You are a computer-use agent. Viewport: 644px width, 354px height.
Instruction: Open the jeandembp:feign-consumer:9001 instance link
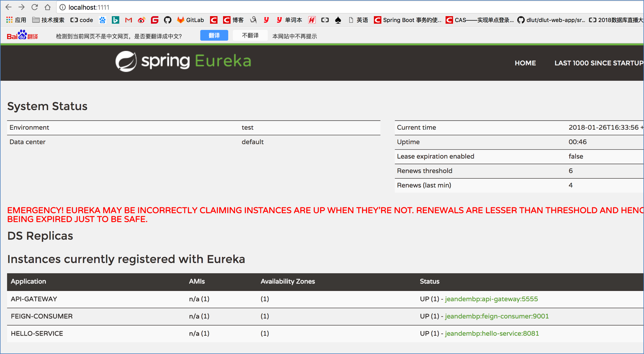tap(497, 316)
